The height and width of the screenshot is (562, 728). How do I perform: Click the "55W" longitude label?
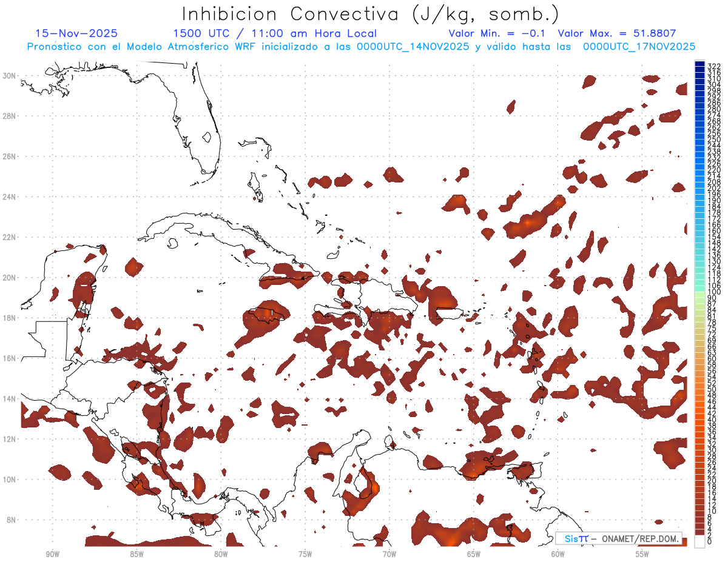point(642,554)
